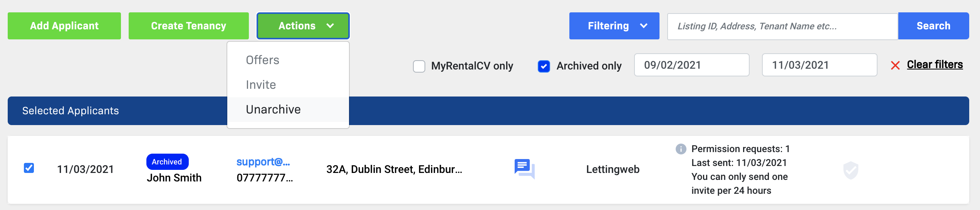Open the support@ email link

[x=263, y=162]
